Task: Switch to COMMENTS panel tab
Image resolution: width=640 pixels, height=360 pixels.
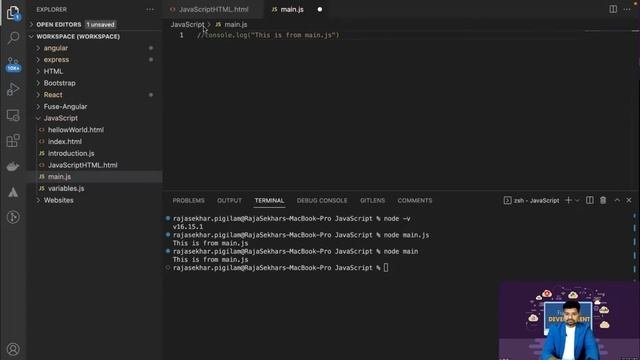Action: click(415, 200)
